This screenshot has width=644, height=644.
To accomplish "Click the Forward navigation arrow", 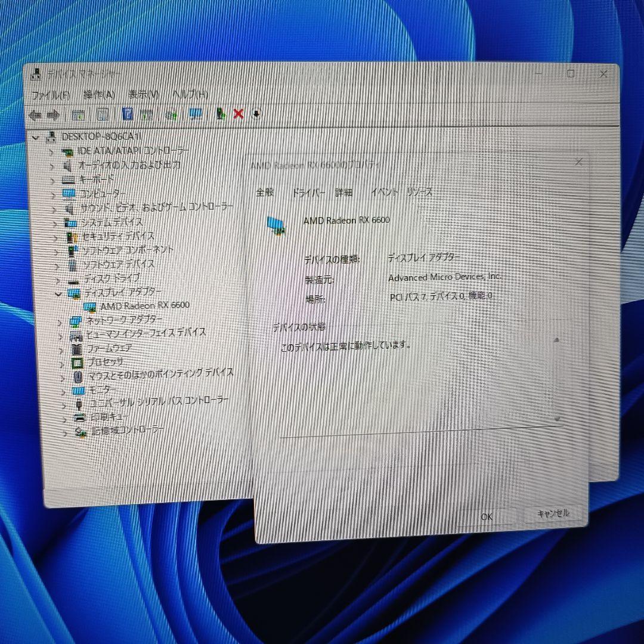I will (54, 114).
